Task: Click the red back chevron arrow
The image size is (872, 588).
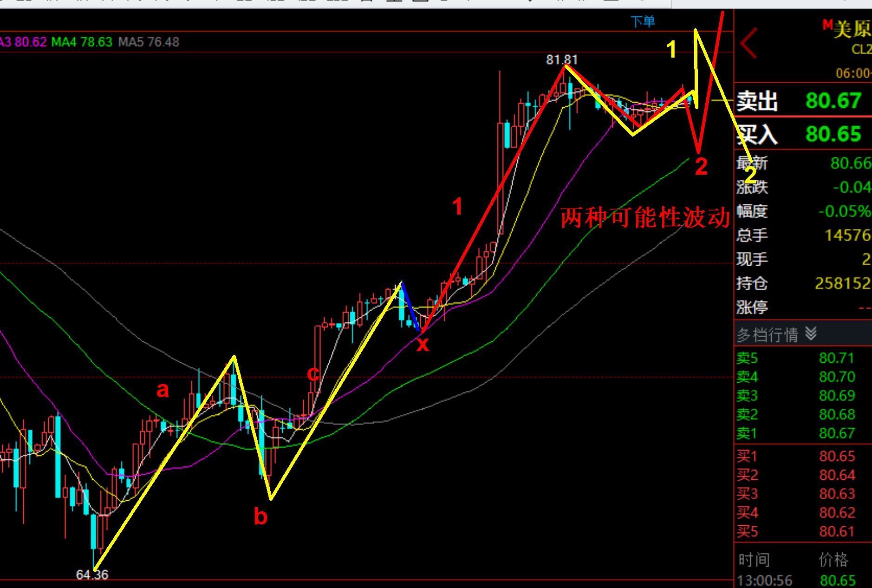Action: [x=749, y=43]
